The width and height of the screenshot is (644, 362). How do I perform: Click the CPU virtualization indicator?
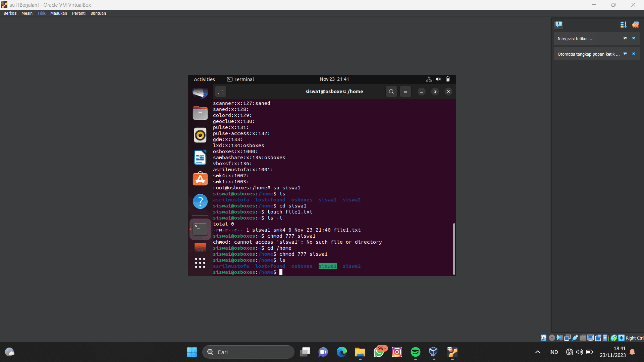[x=605, y=338]
